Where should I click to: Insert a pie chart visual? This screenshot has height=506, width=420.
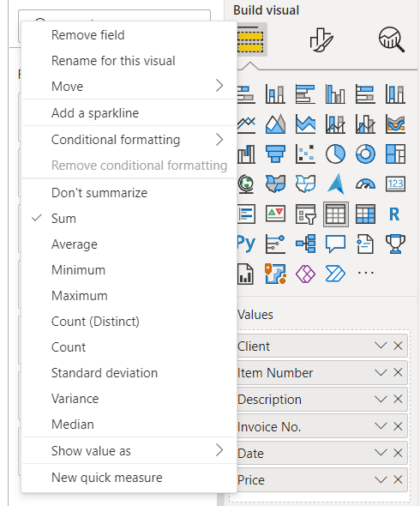tap(335, 154)
